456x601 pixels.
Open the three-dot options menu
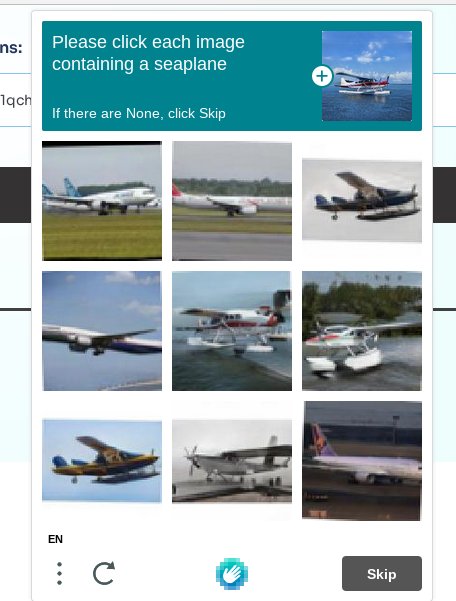pyautogui.click(x=59, y=573)
